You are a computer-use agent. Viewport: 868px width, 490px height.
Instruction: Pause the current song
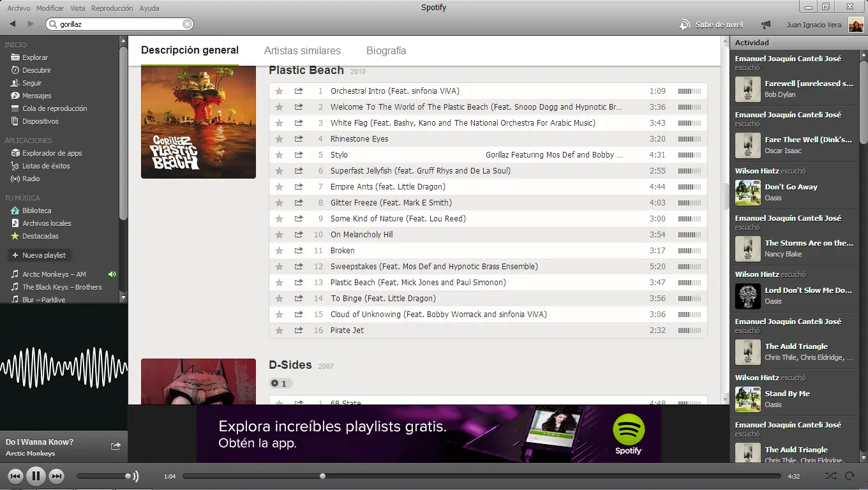tap(36, 476)
